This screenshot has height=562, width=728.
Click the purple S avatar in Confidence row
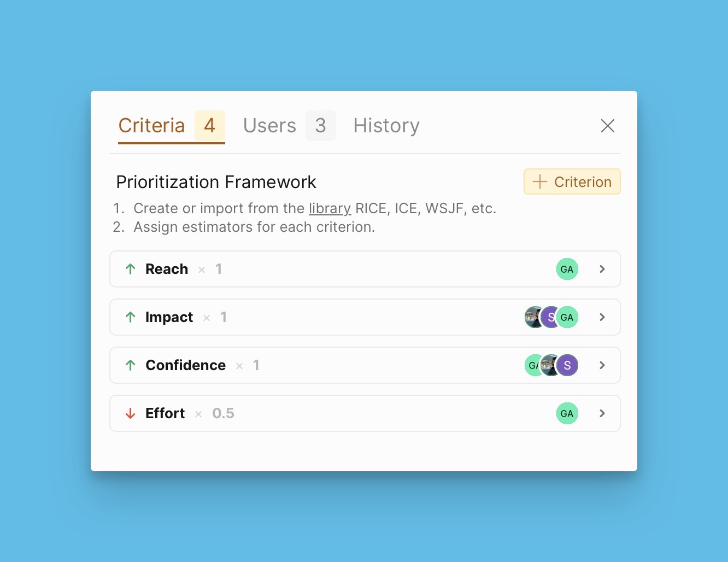(x=568, y=365)
